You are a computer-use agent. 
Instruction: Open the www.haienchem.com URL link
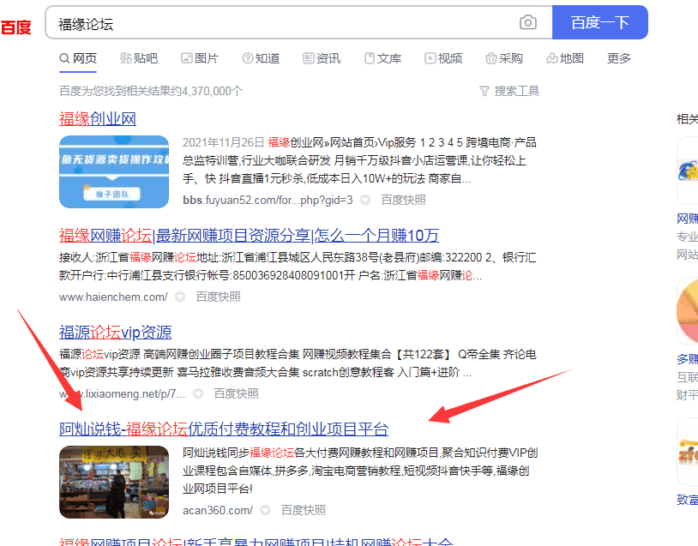(113, 297)
